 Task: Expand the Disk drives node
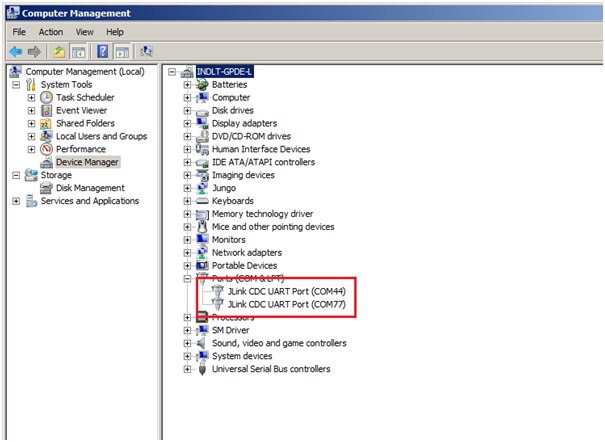click(187, 111)
